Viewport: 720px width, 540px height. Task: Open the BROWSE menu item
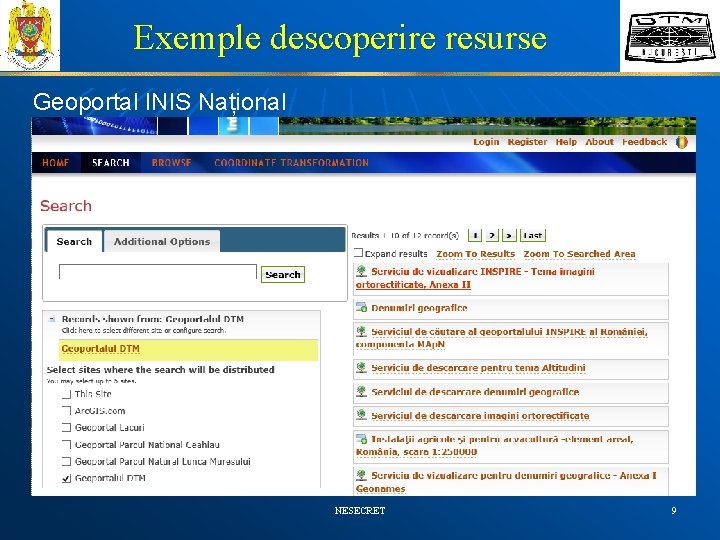click(171, 163)
